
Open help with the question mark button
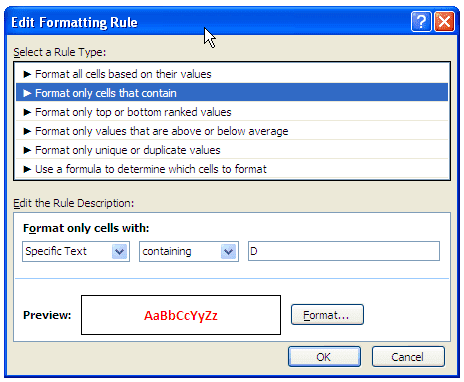pos(421,22)
